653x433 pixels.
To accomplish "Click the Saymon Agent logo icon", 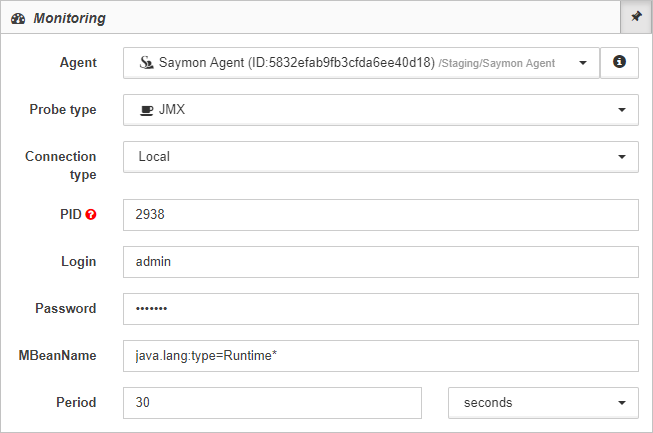I will [146, 63].
